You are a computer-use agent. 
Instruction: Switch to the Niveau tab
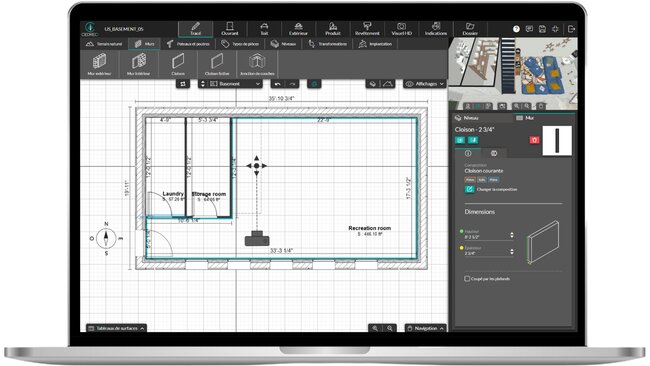(x=467, y=118)
